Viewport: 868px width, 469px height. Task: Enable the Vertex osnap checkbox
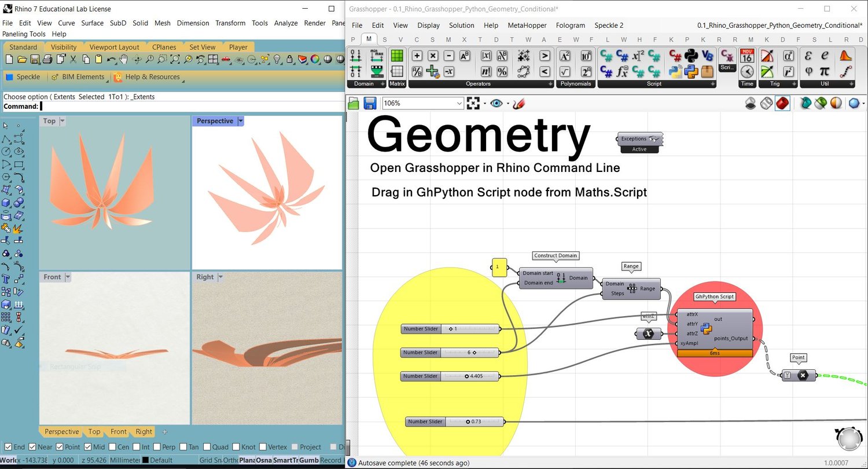pyautogui.click(x=263, y=447)
